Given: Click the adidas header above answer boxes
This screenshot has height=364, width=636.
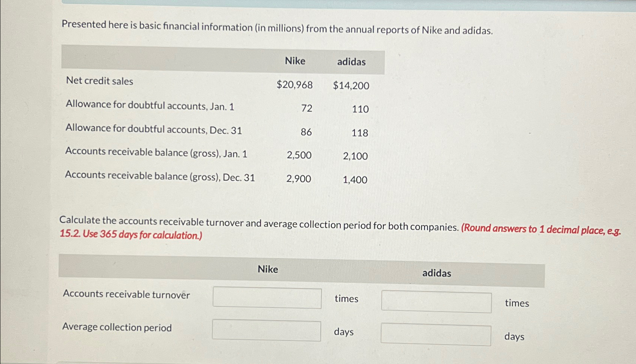Looking at the screenshot, I should (436, 273).
